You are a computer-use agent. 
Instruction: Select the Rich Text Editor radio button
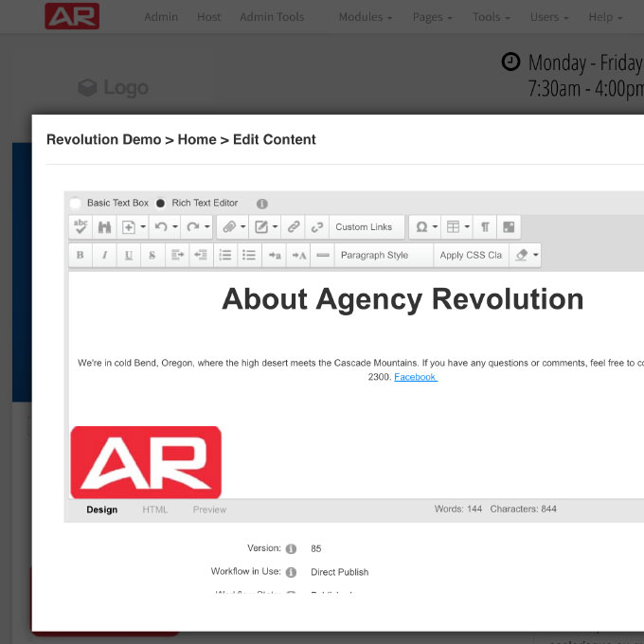point(161,203)
